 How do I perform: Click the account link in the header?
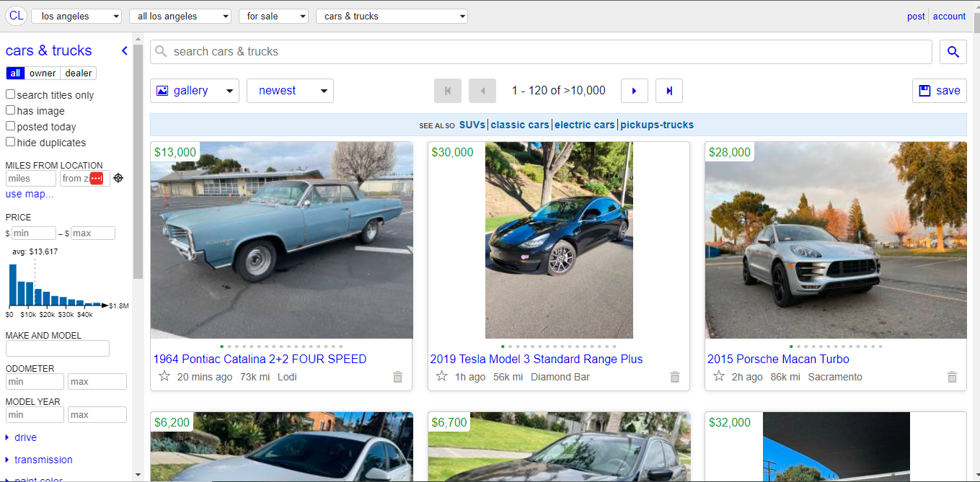tap(949, 16)
